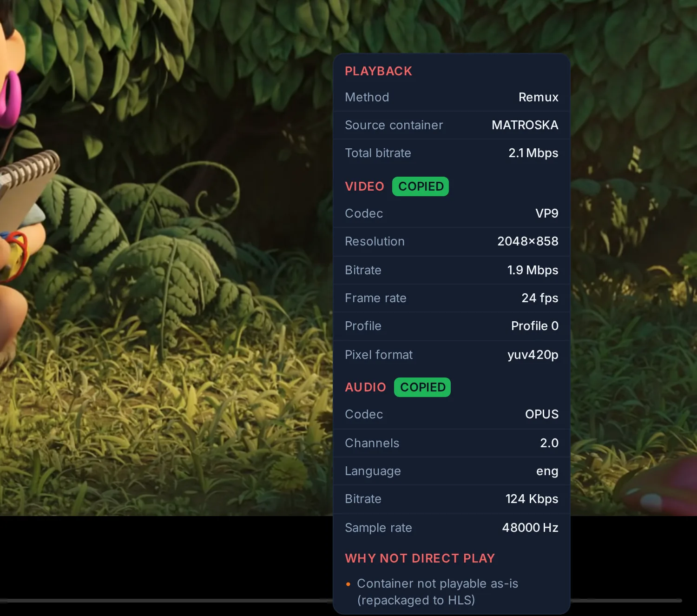Select the Sample rate label
Screen dimensions: 697x616
point(378,528)
